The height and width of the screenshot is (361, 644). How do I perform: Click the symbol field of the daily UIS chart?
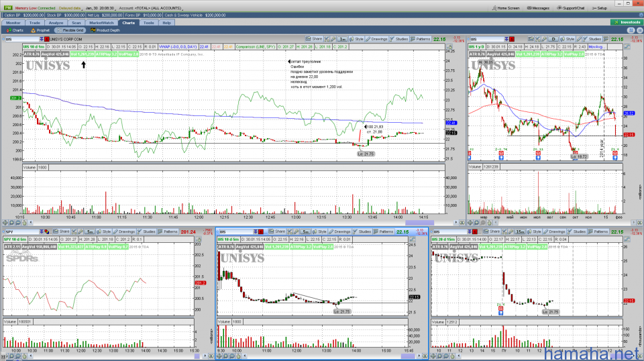[487, 39]
